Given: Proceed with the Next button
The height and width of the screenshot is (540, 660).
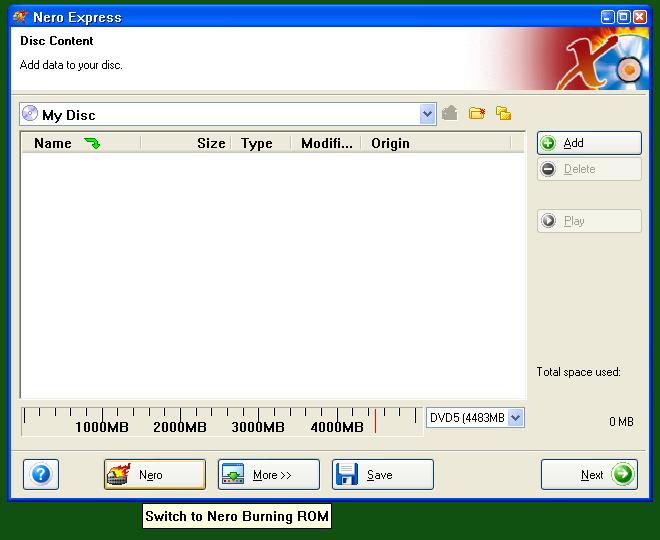Looking at the screenshot, I should pos(589,474).
